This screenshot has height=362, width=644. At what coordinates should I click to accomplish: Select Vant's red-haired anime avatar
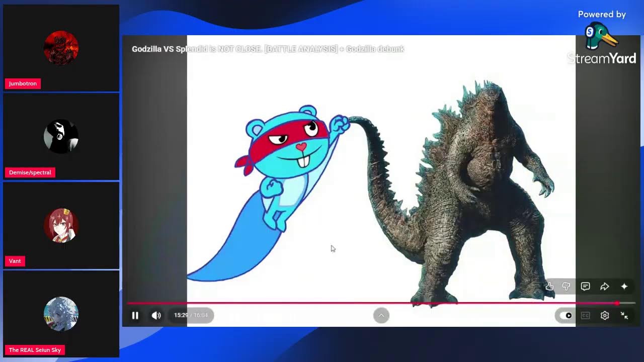(x=61, y=225)
